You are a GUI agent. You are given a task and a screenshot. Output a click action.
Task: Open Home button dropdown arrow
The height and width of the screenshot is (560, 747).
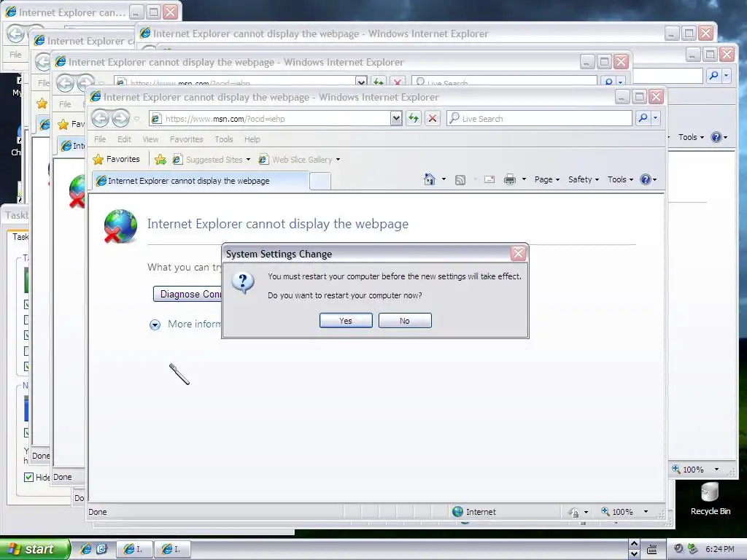[444, 179]
